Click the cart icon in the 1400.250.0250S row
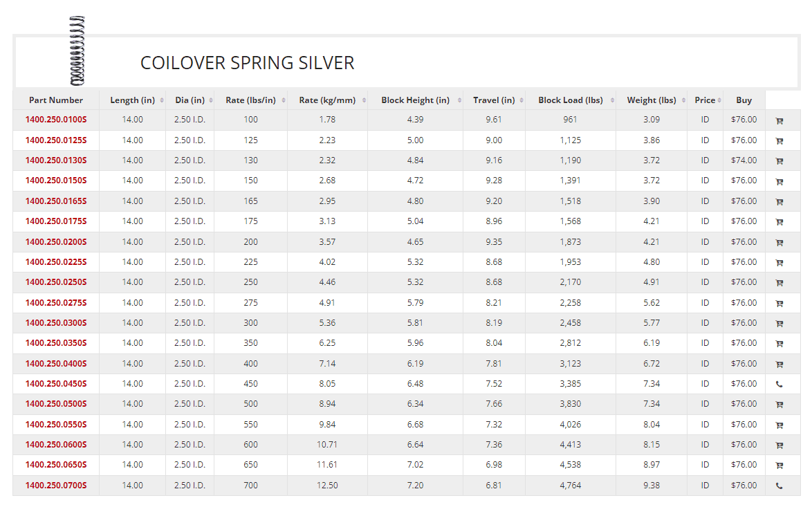 click(x=779, y=284)
